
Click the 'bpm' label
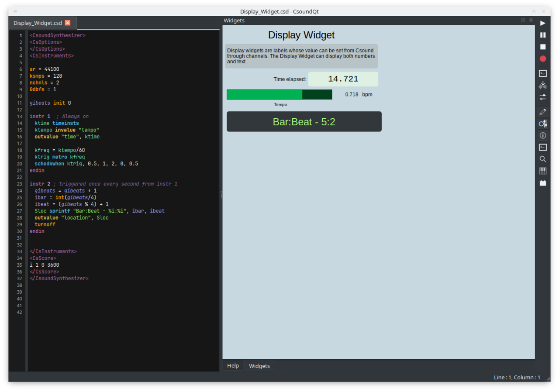[367, 94]
